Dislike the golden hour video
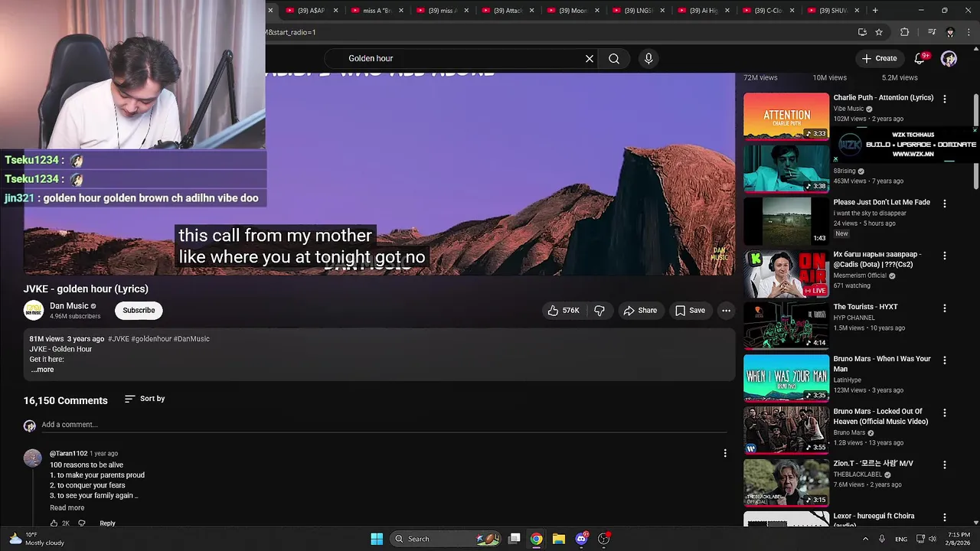The height and width of the screenshot is (551, 980). click(599, 310)
